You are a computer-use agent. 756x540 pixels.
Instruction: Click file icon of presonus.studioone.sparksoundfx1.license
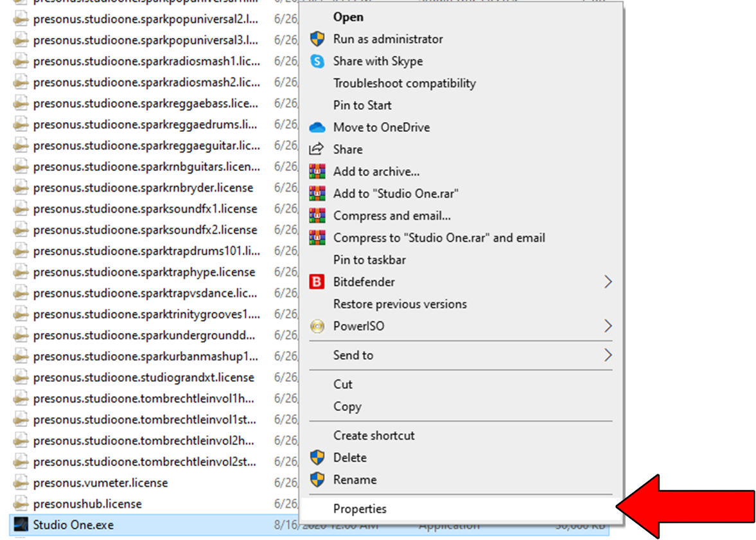point(21,209)
